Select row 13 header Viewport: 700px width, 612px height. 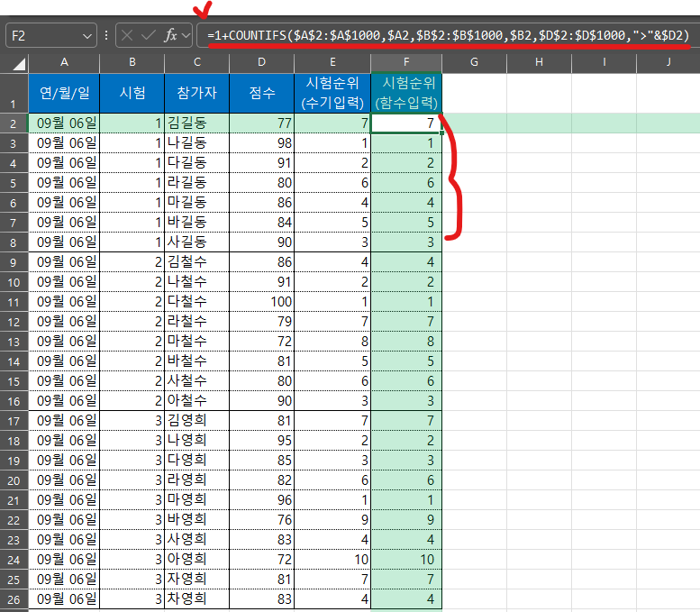click(14, 342)
